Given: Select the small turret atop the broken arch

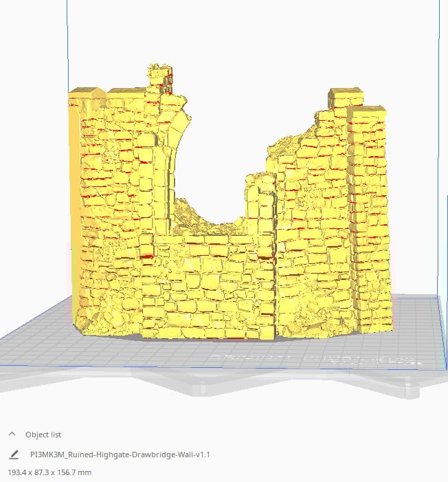Looking at the screenshot, I should click(x=160, y=74).
